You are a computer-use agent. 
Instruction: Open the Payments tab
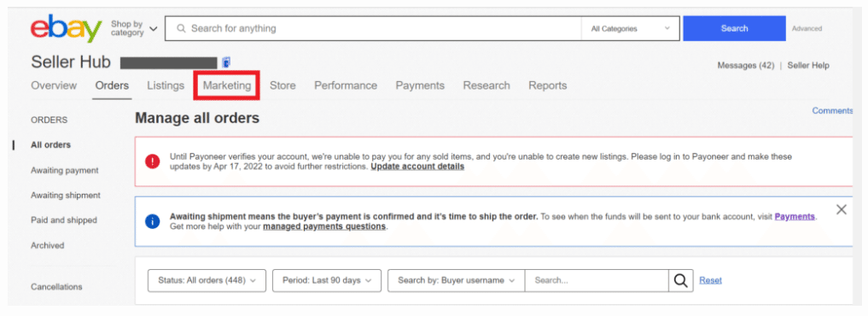click(420, 85)
